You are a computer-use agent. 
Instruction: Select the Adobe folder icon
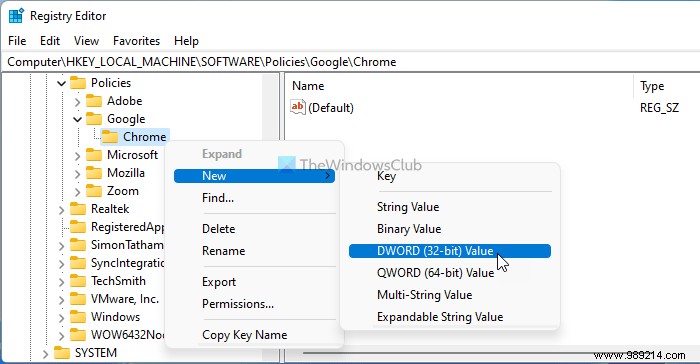pos(94,100)
